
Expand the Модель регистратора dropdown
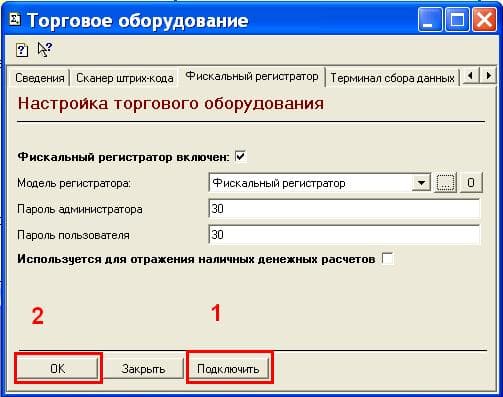[421, 183]
